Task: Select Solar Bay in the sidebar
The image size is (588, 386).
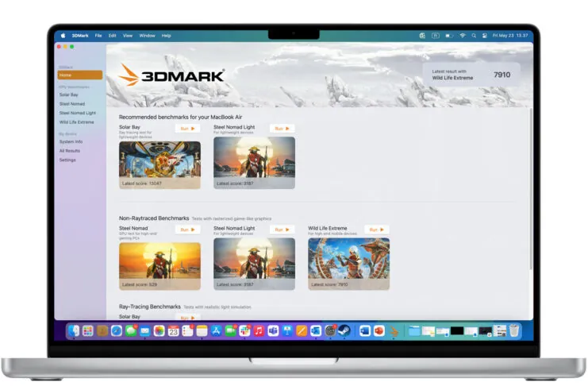Action: pyautogui.click(x=68, y=95)
